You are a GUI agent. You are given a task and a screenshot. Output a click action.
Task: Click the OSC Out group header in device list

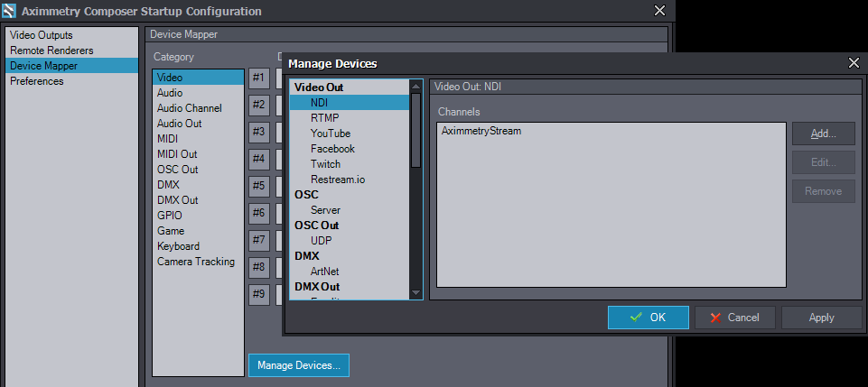tap(350, 226)
